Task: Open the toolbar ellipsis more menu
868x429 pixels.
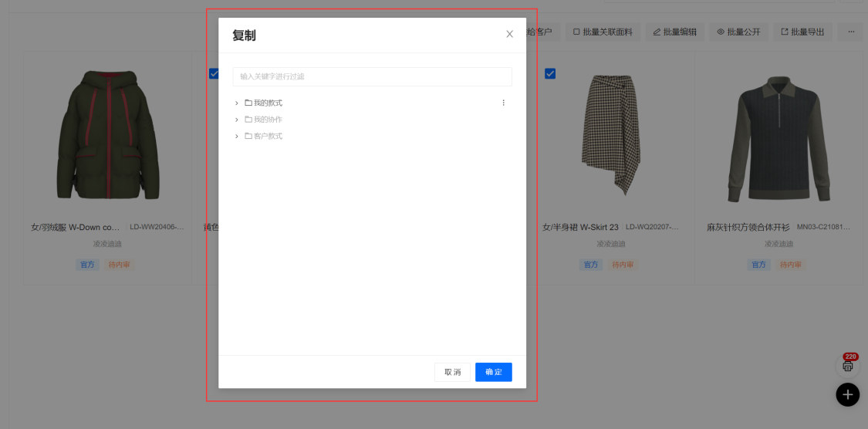Action: click(x=851, y=32)
